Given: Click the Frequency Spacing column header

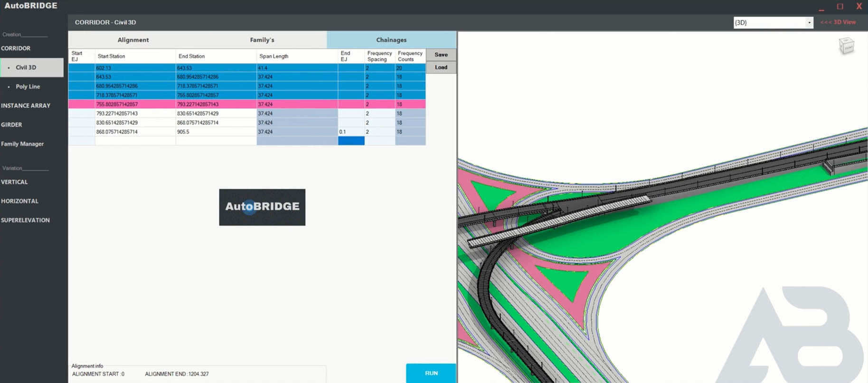Looking at the screenshot, I should click(x=380, y=56).
